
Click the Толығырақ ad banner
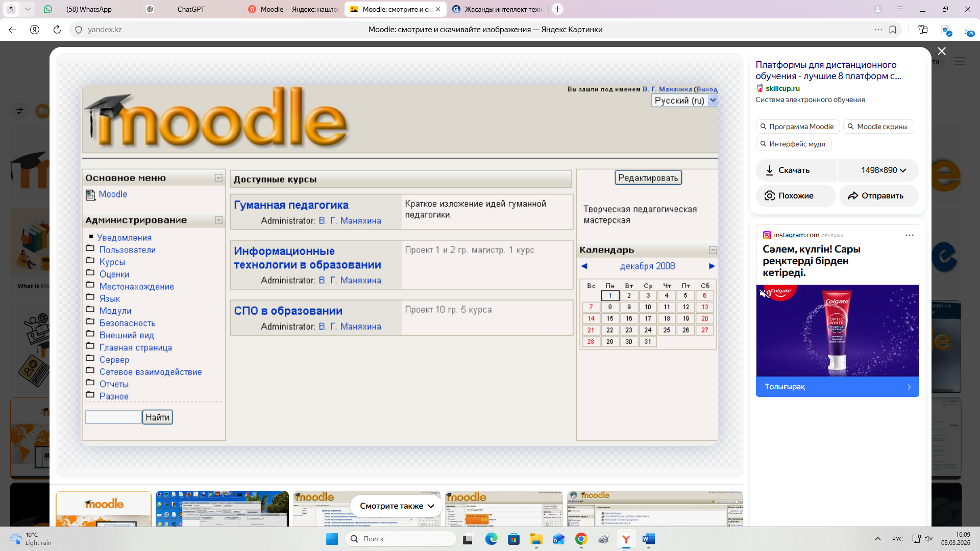click(x=837, y=387)
